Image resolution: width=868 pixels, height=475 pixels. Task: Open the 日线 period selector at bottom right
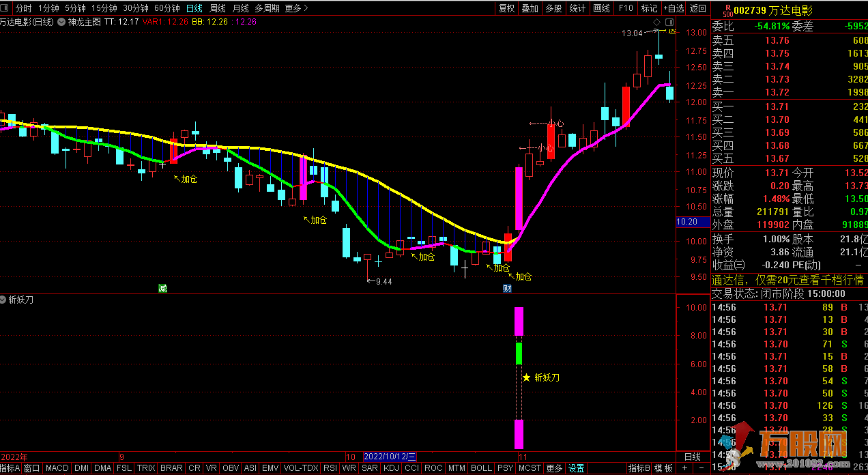[x=692, y=457]
